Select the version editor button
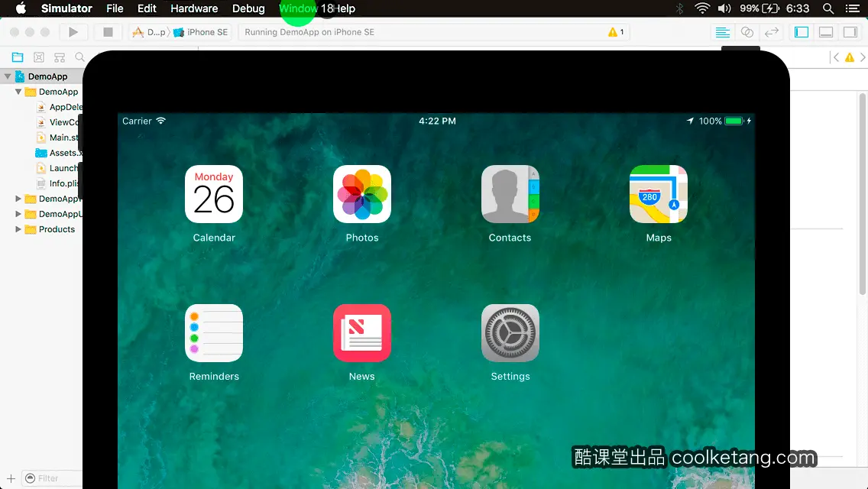 771,32
